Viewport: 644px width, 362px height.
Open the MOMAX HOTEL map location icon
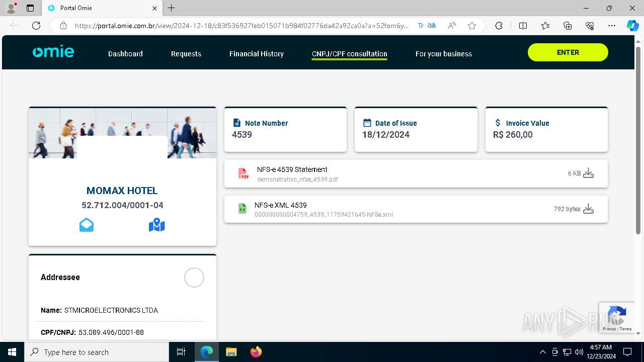click(157, 225)
